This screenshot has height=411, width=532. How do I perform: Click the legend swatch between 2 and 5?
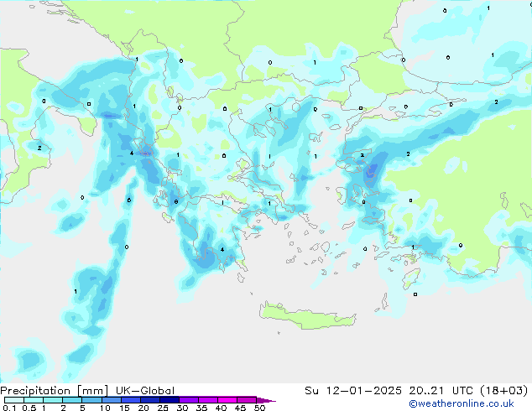pos(72,400)
